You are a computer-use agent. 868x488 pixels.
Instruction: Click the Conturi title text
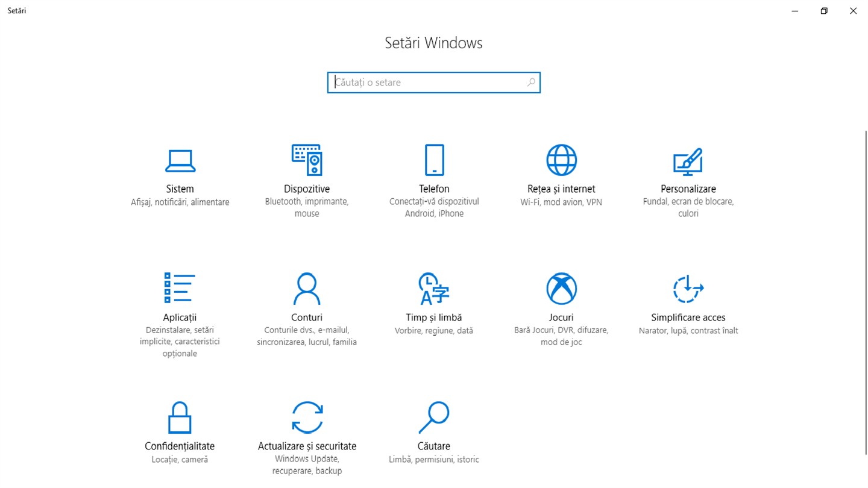pyautogui.click(x=307, y=318)
